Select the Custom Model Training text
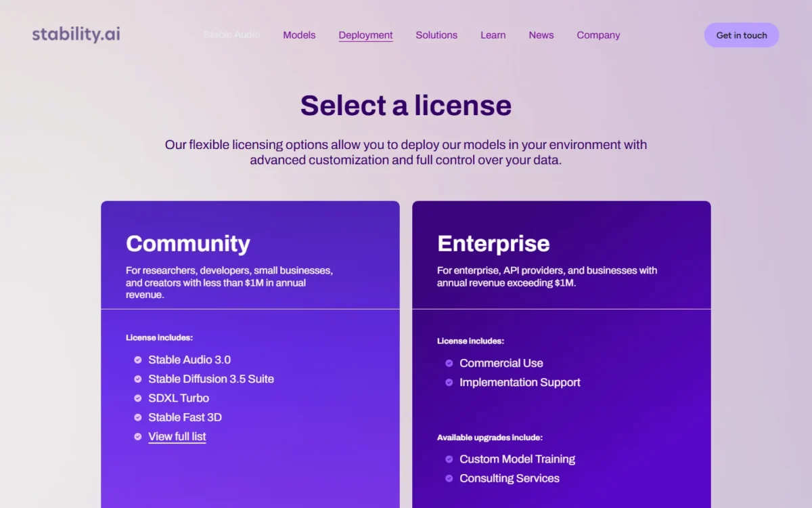The image size is (812, 508). coord(517,459)
